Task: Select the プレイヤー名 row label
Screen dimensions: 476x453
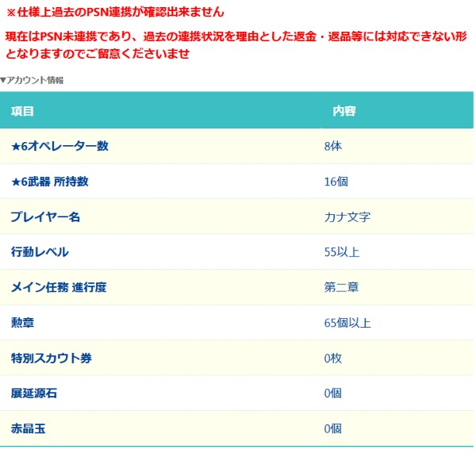Action: 45,217
